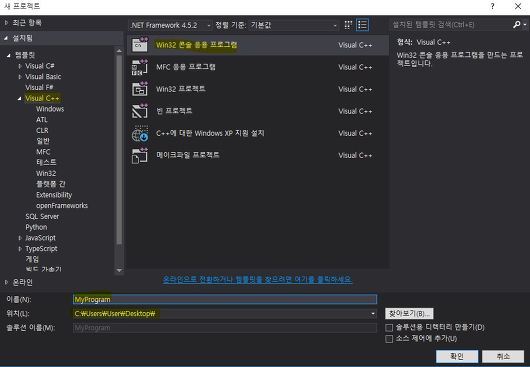Collapse the Visual C++ node arrow
Viewport: 530px width, 367px height.
[x=20, y=98]
